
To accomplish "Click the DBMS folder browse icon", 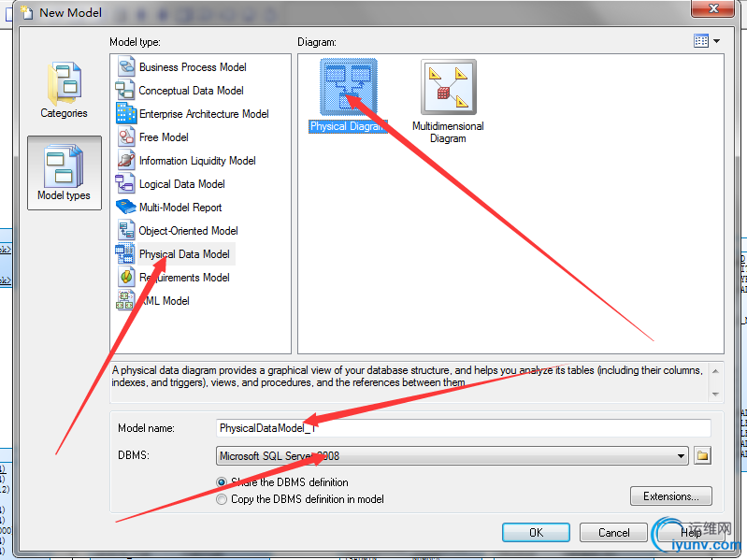I will 702,455.
